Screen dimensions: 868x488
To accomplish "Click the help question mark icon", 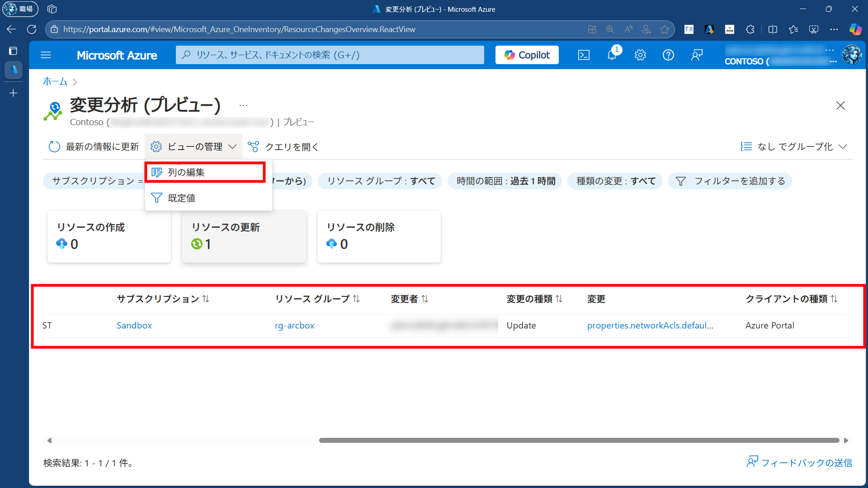I will pyautogui.click(x=668, y=55).
